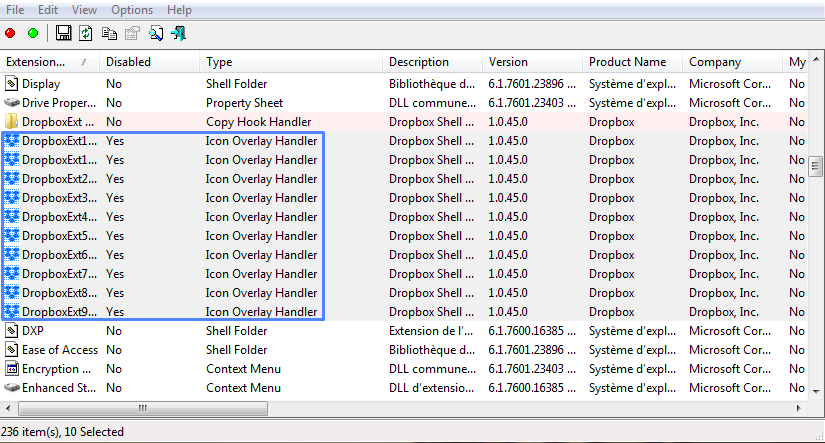
Task: Click the Save floppy disk toolbar icon
Action: pos(63,33)
